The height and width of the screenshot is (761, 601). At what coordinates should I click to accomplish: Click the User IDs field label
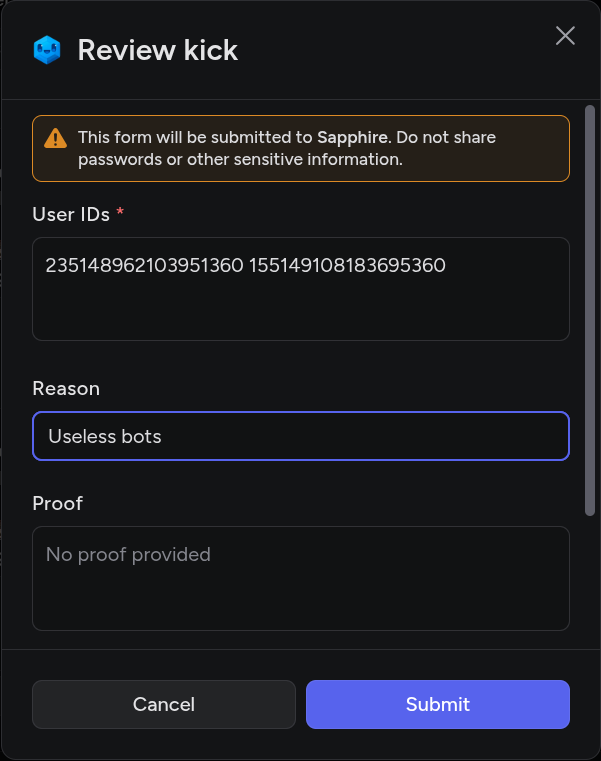click(x=70, y=214)
